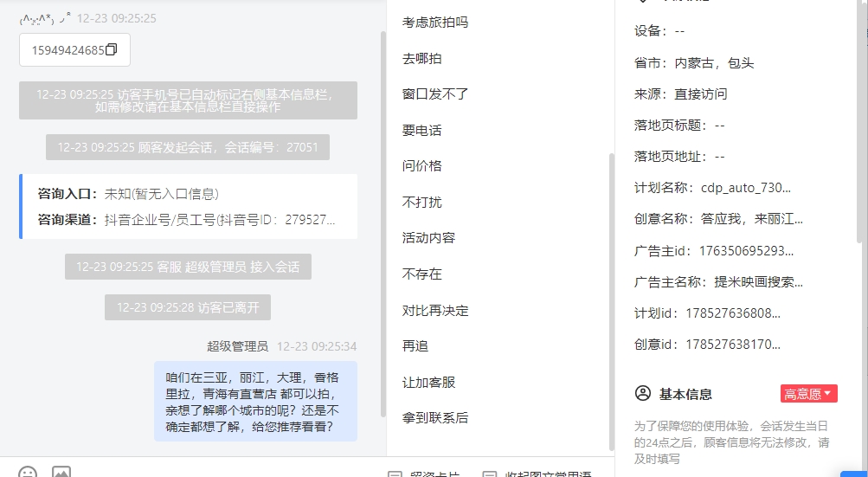The height and width of the screenshot is (477, 868).
Task: Click the agent's blue reply bubble about 三亚 丽江
Action: pyautogui.click(x=255, y=402)
